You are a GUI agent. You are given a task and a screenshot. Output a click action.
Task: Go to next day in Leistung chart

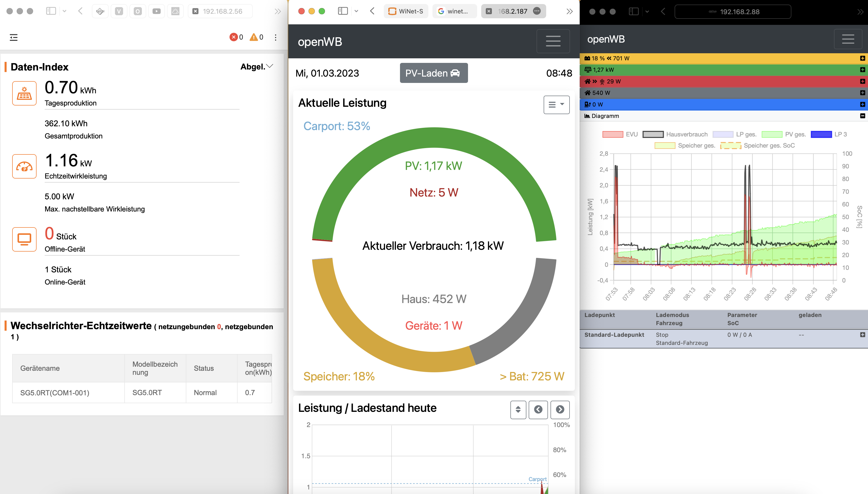click(560, 410)
